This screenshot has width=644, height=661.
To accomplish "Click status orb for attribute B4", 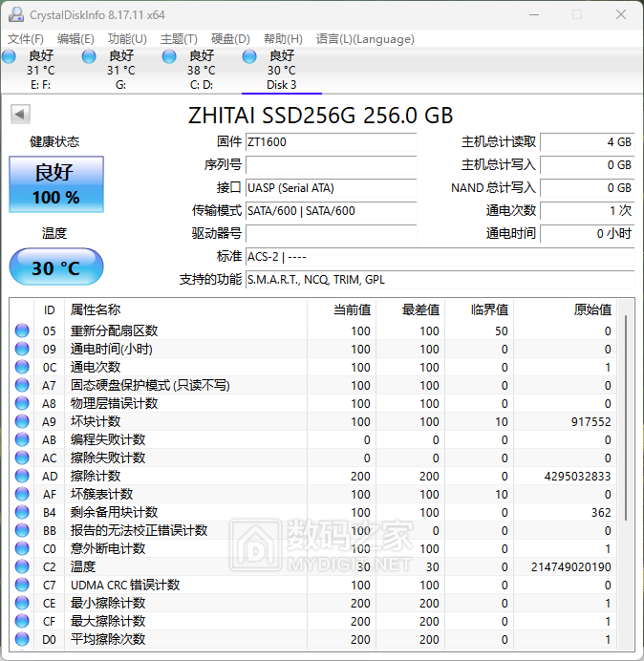I will pyautogui.click(x=22, y=512).
